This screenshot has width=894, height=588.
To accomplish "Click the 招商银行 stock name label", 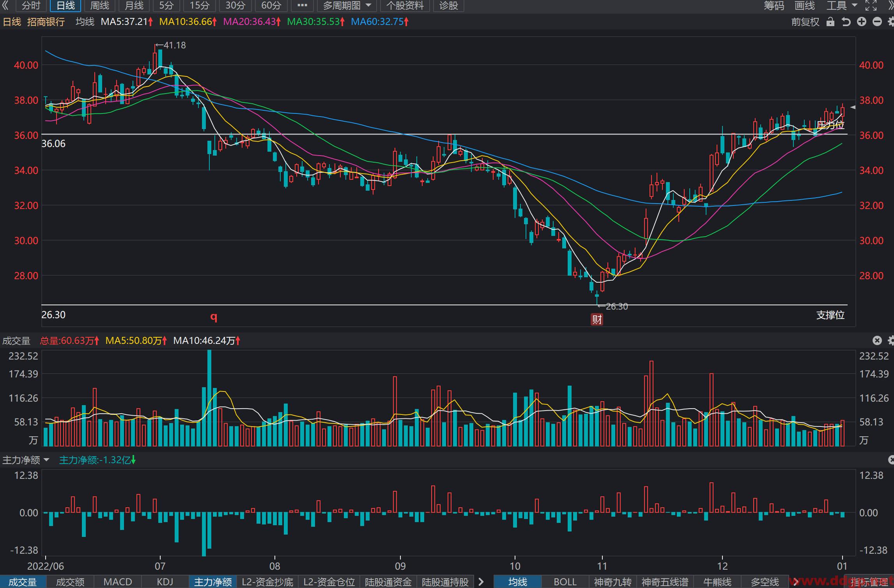I will (46, 22).
